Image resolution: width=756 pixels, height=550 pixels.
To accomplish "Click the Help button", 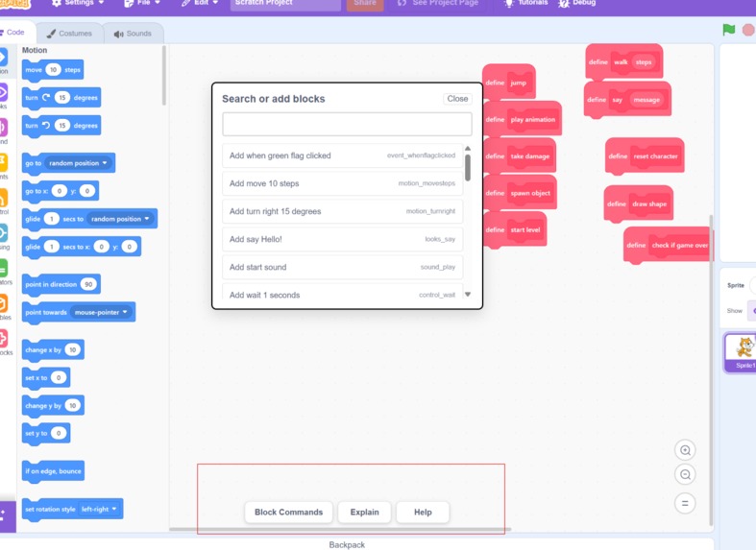I will (423, 512).
